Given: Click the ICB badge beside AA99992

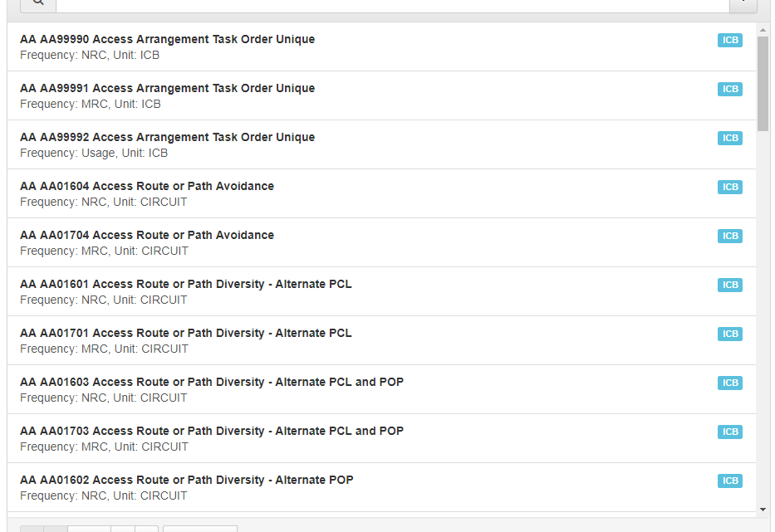Looking at the screenshot, I should coord(729,138).
